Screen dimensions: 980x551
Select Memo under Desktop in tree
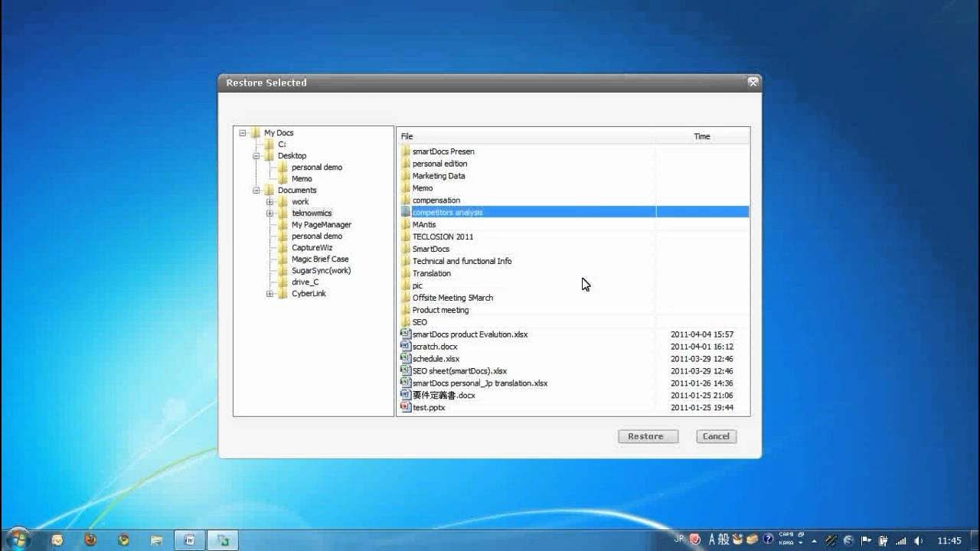(302, 178)
